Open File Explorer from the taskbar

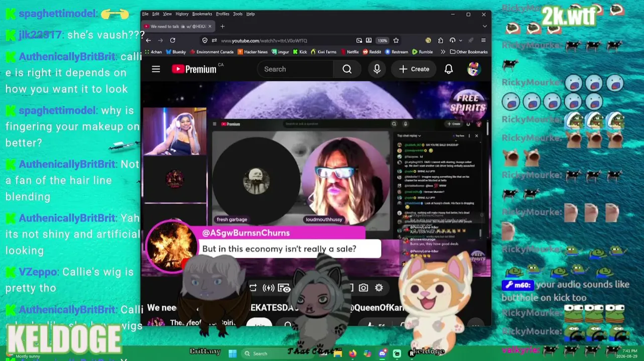(x=338, y=353)
